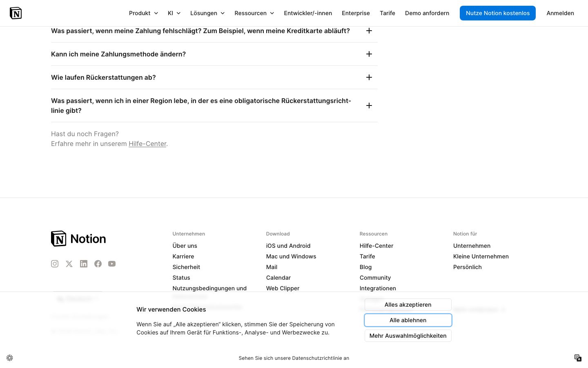The image size is (588, 368).
Task: Open the Notion Facebook icon
Action: pyautogui.click(x=98, y=264)
